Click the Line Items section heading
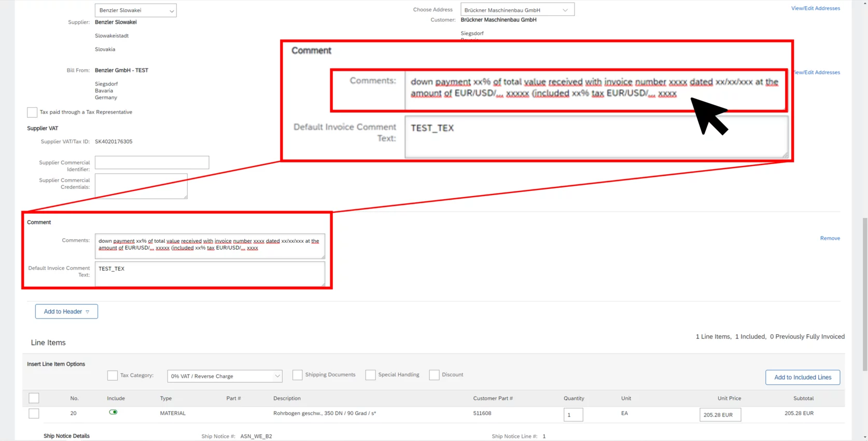 coord(48,342)
